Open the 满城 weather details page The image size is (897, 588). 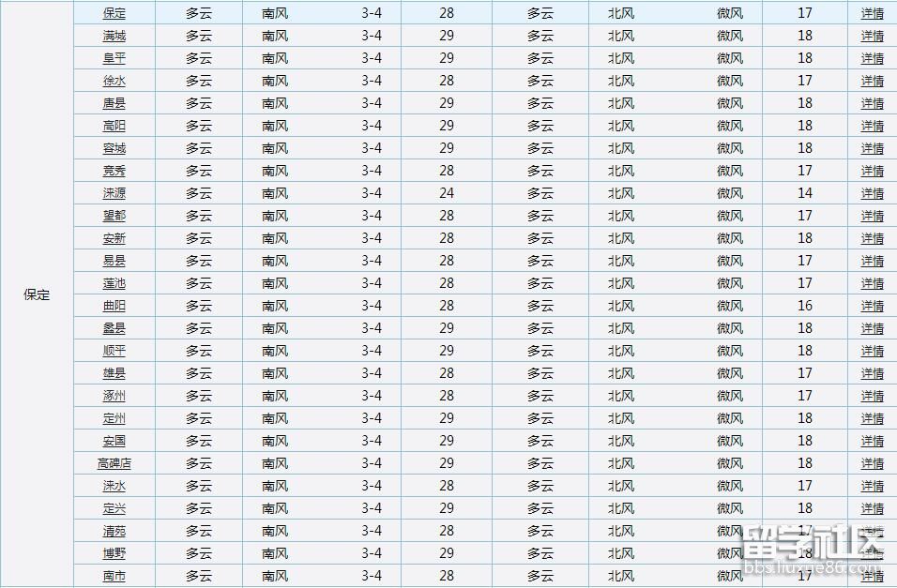click(x=113, y=36)
